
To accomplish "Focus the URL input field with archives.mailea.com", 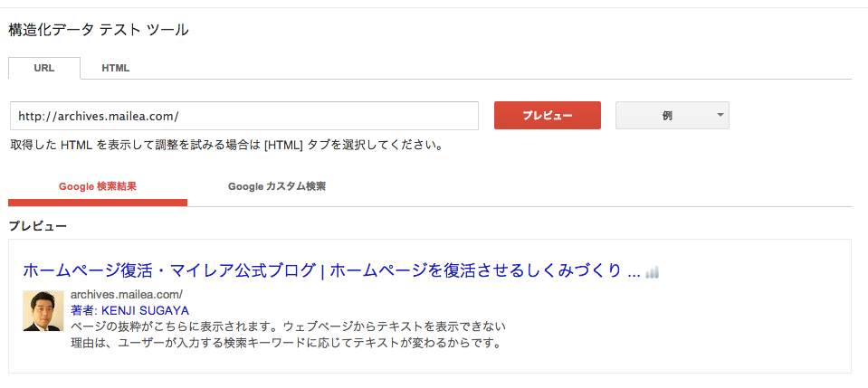I will (244, 116).
